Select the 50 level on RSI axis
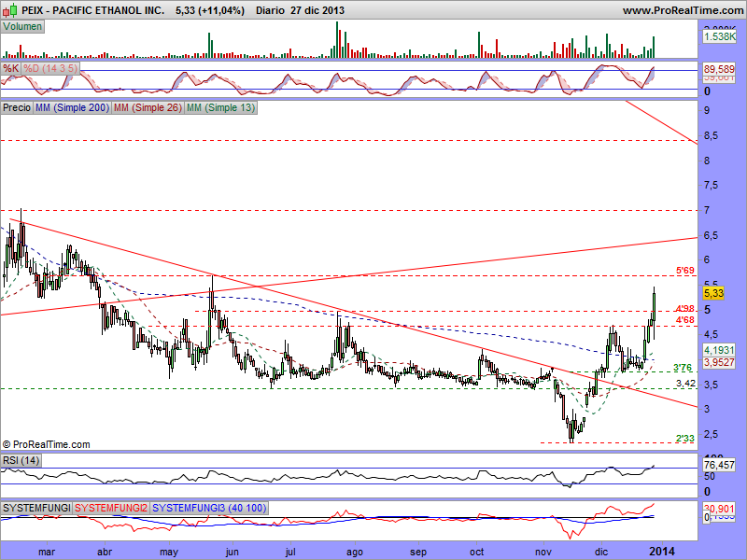The height and width of the screenshot is (560, 747). tap(709, 476)
